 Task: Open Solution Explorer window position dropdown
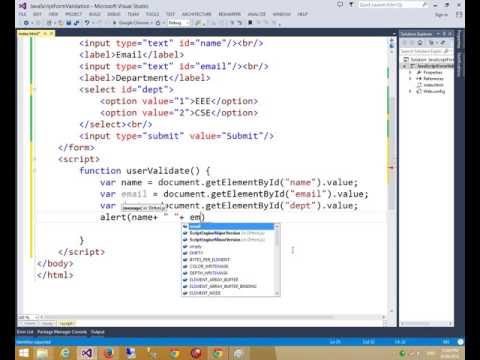click(439, 34)
